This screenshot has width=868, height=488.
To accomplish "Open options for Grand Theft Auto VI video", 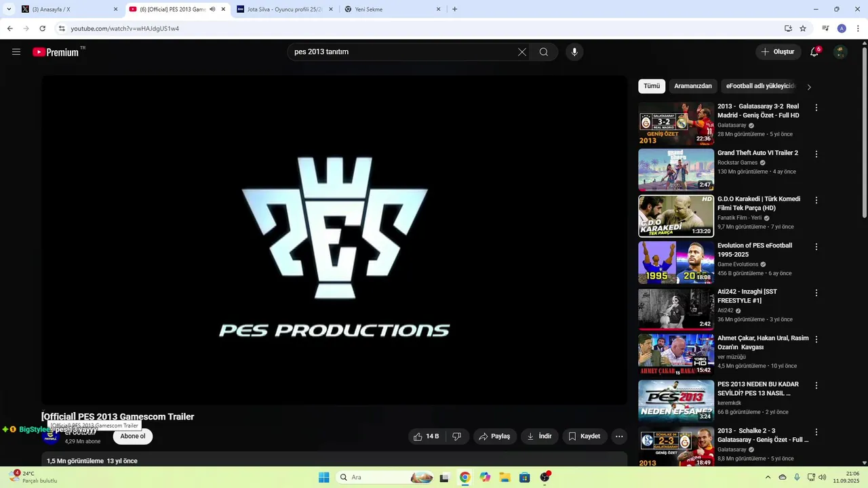I will click(816, 154).
